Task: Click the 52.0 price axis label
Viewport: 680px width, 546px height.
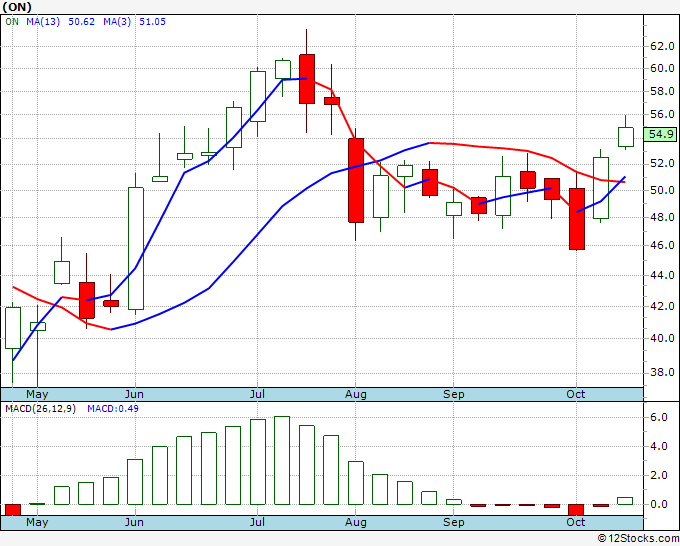Action: click(x=662, y=163)
